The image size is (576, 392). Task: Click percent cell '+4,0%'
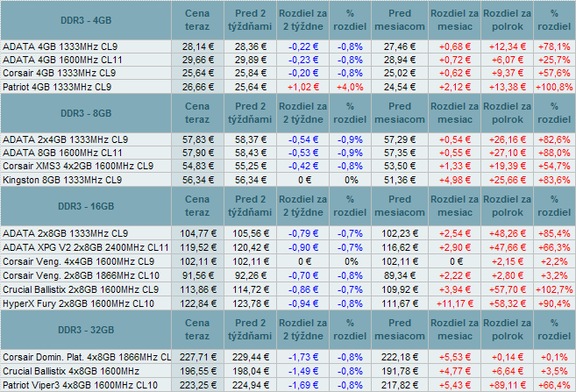[x=350, y=87]
